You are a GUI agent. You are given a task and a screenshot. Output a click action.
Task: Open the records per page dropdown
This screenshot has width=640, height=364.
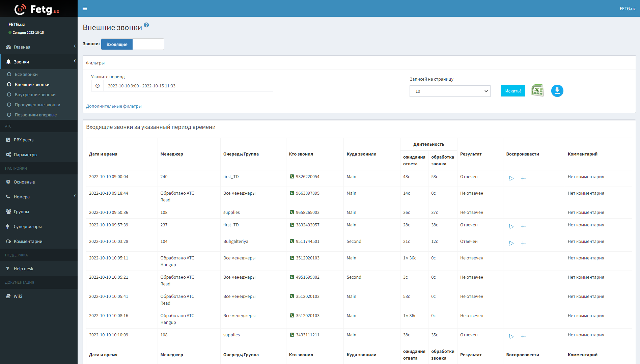450,91
